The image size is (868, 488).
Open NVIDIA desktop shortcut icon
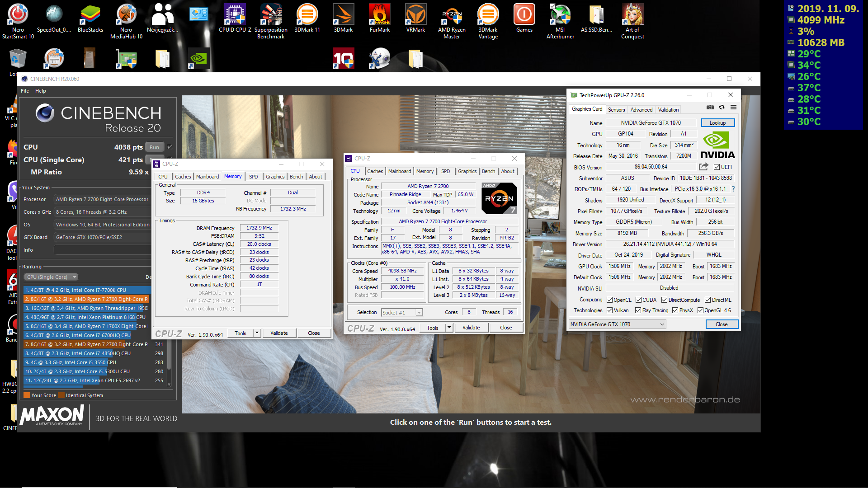(x=198, y=59)
